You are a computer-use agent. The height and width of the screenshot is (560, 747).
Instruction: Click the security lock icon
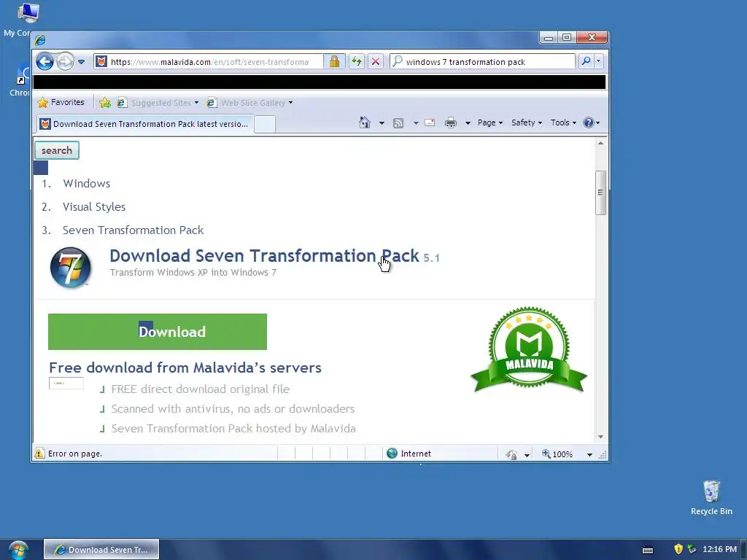coord(334,61)
